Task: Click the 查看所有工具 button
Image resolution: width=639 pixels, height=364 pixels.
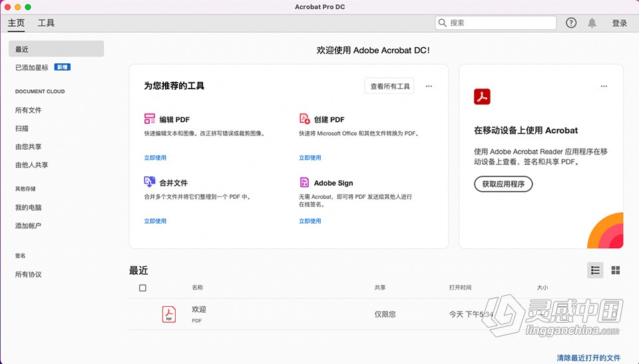Action: 389,86
